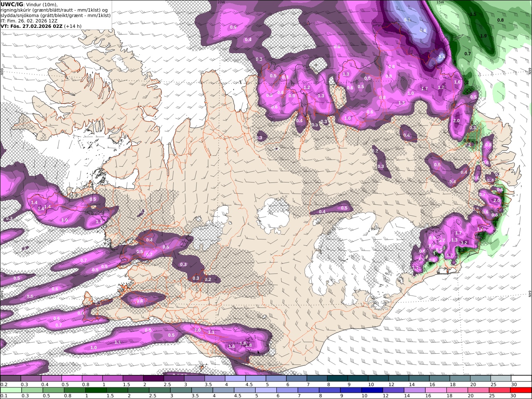Image resolution: width=532 pixels, height=399 pixels.
Task: Click the 'Vindur (10m)' header text
Action: [x=42, y=4]
